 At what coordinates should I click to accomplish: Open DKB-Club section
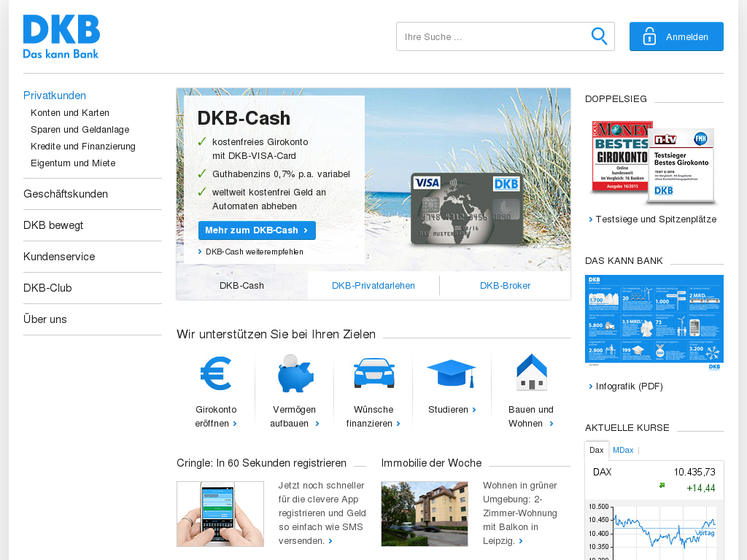(47, 289)
